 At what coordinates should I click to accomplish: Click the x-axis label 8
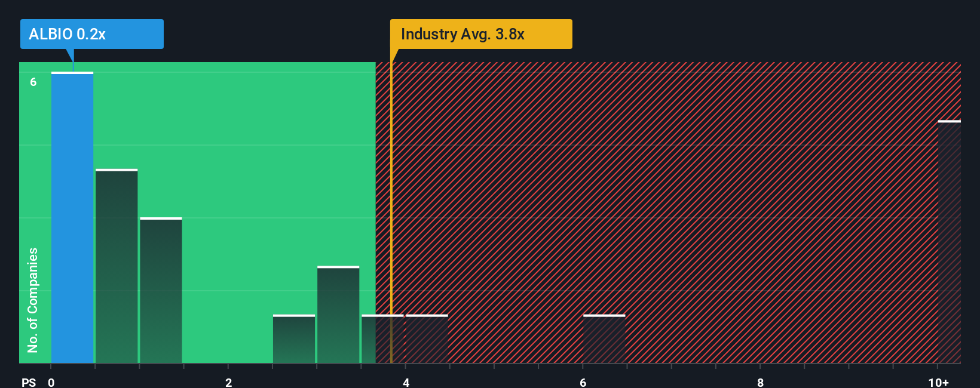tap(760, 382)
